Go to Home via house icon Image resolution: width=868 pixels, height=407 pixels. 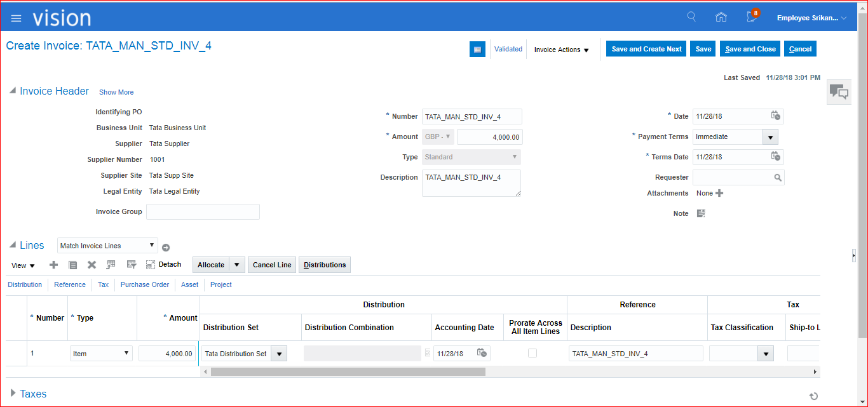pos(721,17)
